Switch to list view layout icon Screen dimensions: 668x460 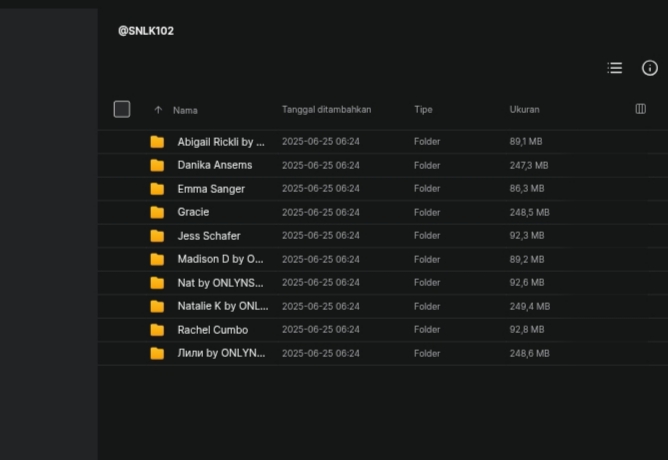tap(615, 68)
